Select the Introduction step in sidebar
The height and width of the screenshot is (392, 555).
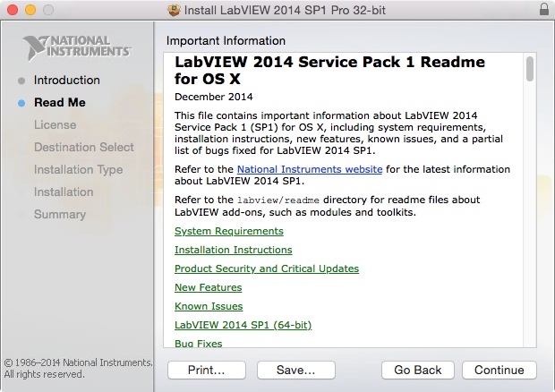pyautogui.click(x=67, y=81)
